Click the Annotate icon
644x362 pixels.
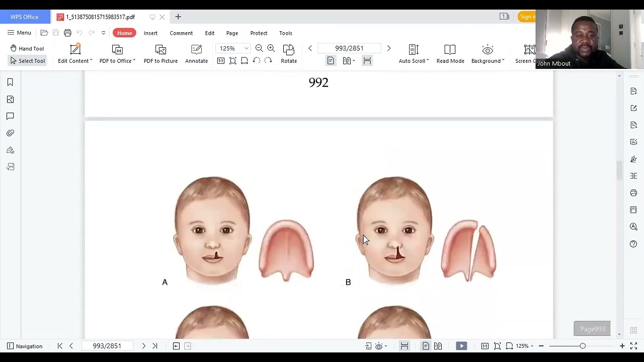point(196,50)
